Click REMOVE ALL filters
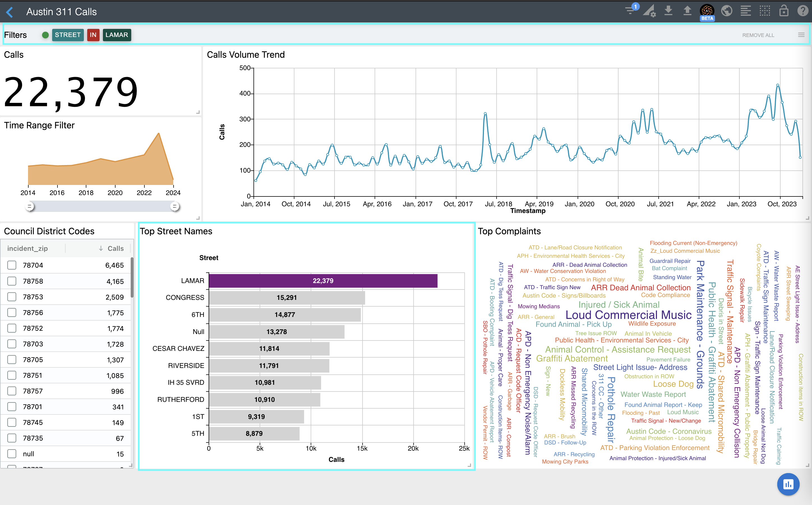 pyautogui.click(x=758, y=35)
